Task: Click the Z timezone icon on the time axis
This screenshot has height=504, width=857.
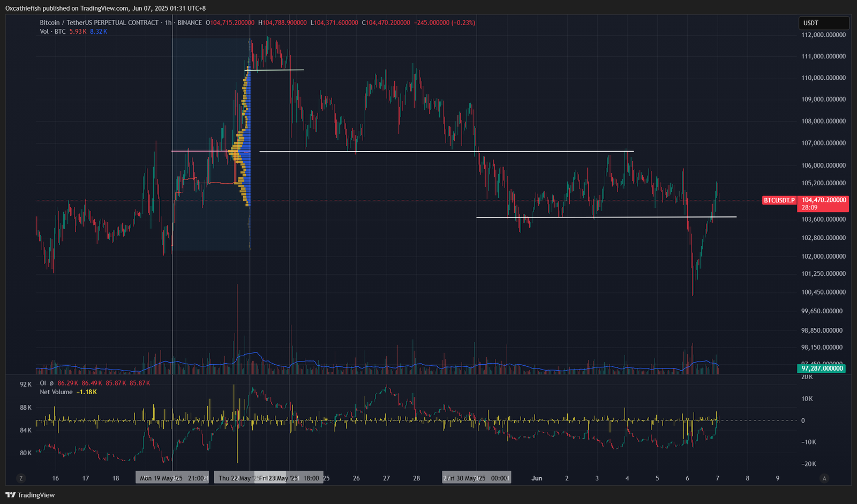Action: pos(21,478)
